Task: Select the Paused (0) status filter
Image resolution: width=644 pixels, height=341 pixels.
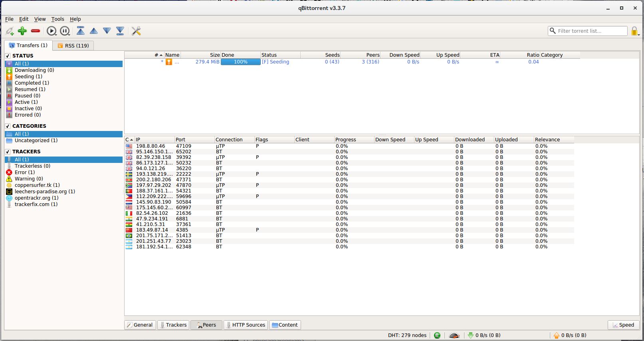Action: pyautogui.click(x=64, y=96)
